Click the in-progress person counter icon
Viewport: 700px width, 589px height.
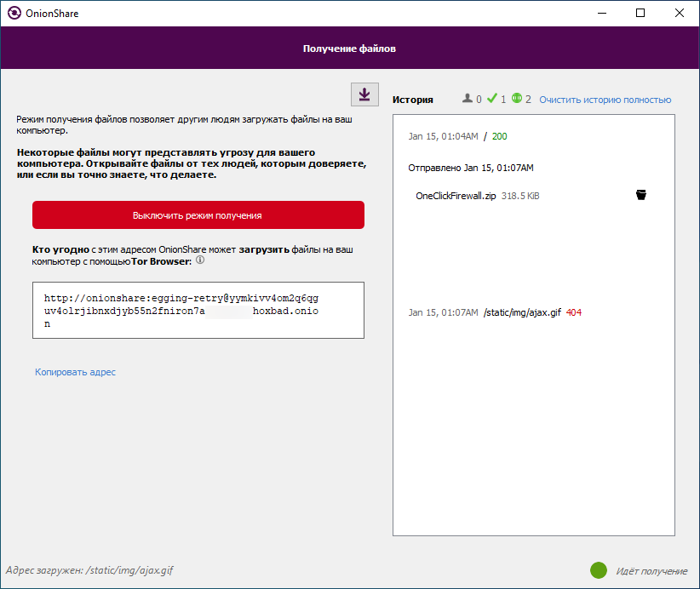[x=467, y=98]
